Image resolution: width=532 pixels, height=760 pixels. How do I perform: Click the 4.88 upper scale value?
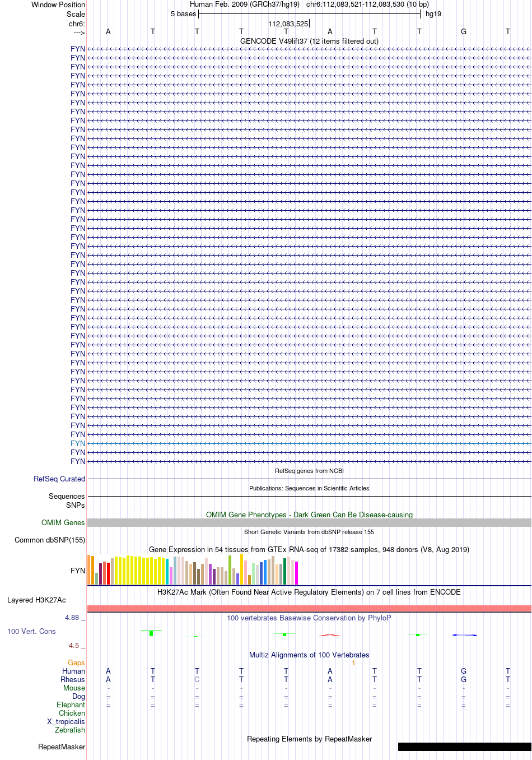pos(72,618)
